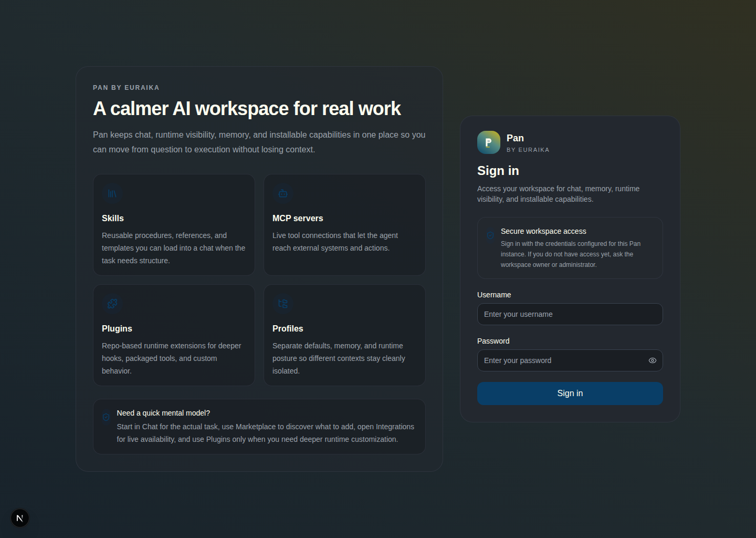Click the shield icon beside Secure workspace access

point(490,235)
